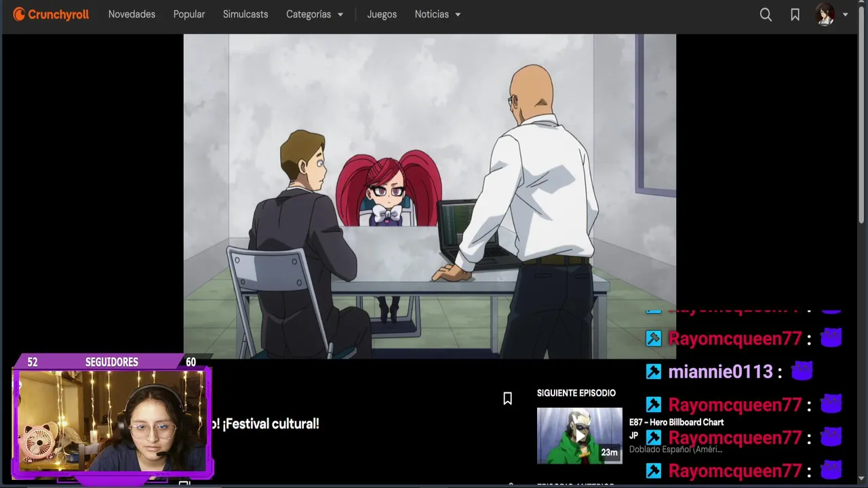This screenshot has width=868, height=488.
Task: Click the anime video player
Action: pyautogui.click(x=429, y=196)
